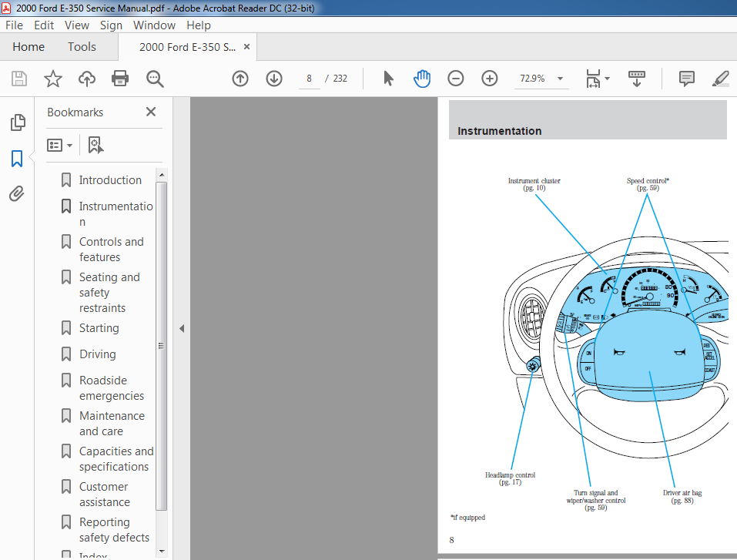Click the bookmarks panel scrollbar thumb

161,346
